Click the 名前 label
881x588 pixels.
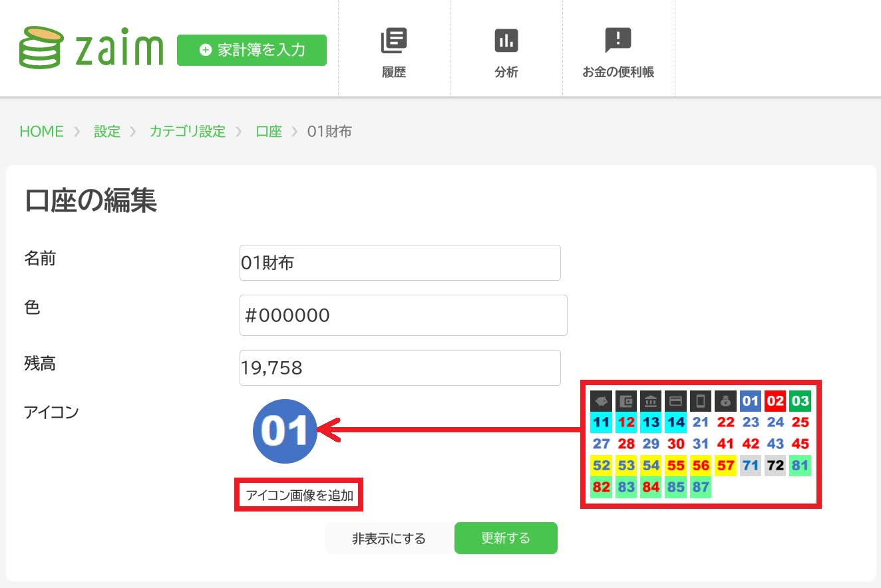pos(40,259)
